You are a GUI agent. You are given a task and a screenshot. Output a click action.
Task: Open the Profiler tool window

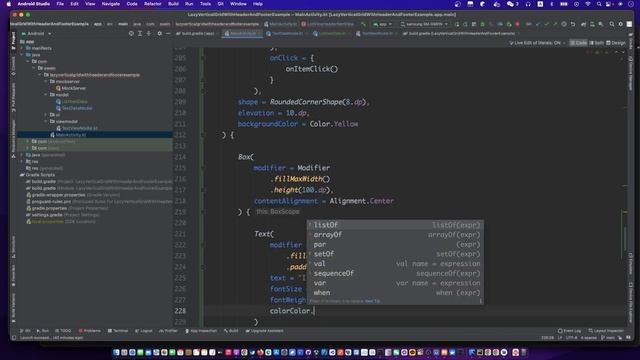click(x=169, y=331)
